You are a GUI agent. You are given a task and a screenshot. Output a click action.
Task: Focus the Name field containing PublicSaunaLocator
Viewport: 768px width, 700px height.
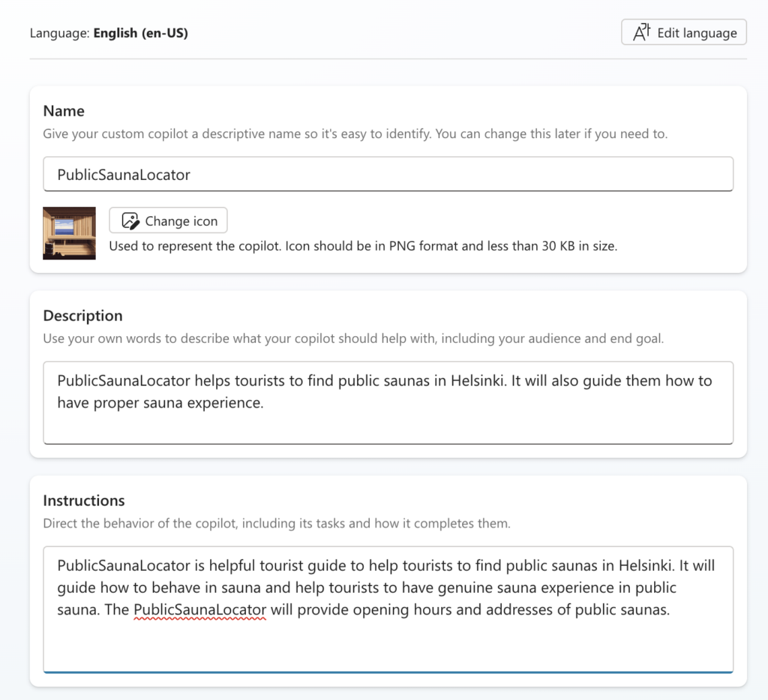click(388, 175)
